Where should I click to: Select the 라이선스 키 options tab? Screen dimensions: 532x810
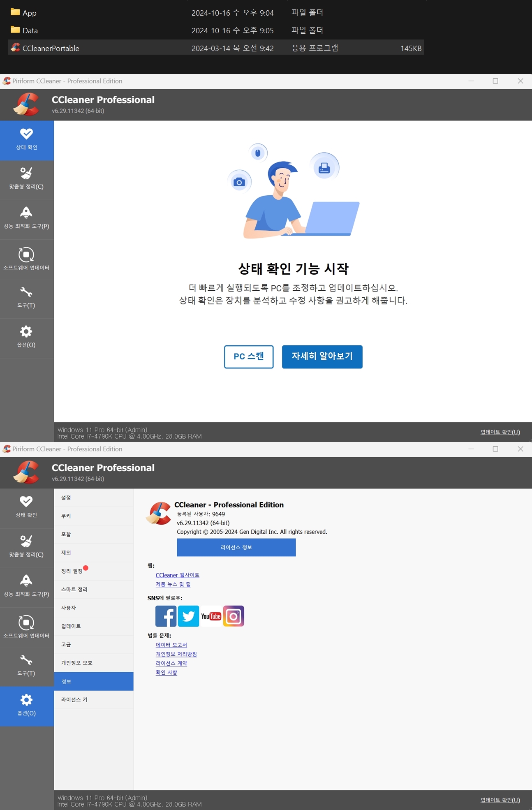point(94,699)
